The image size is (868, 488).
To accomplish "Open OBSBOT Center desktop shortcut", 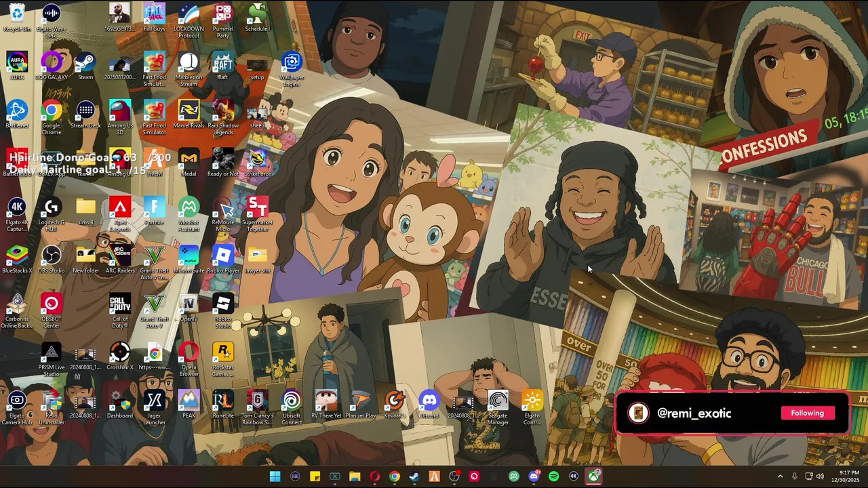I will pyautogui.click(x=52, y=311).
